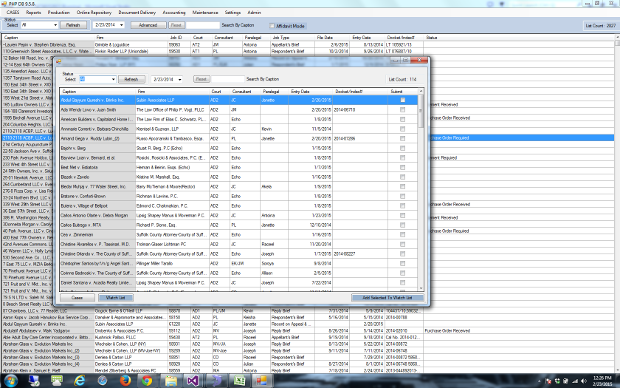Click Add Selected To Watch List button
The width and height of the screenshot is (620, 388).
pos(388,297)
